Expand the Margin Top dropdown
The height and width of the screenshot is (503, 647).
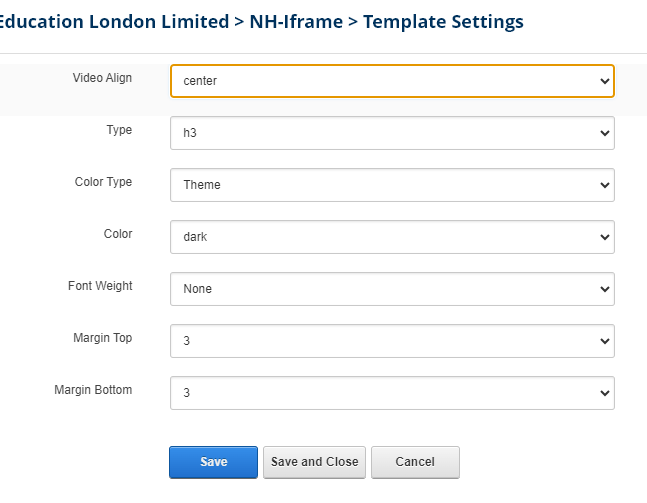pos(392,341)
